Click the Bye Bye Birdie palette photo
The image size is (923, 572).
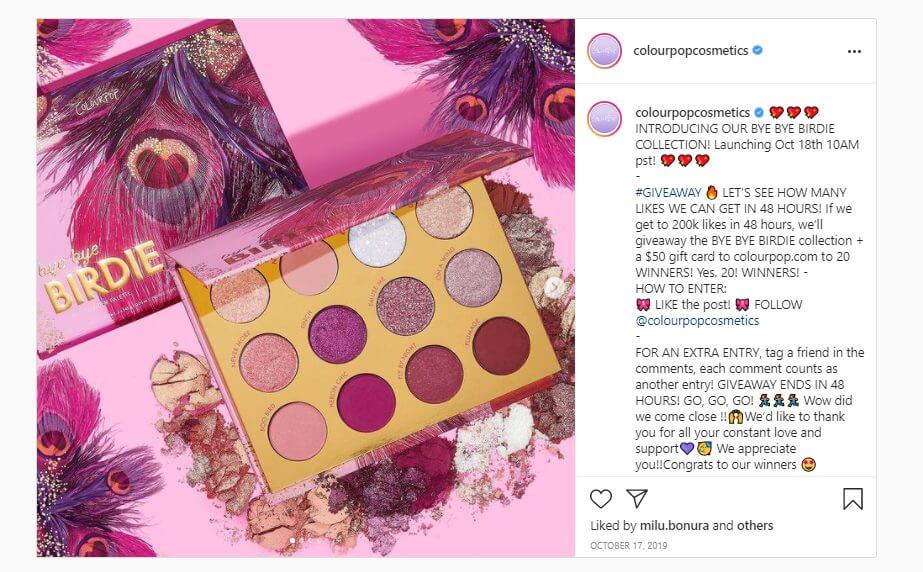(x=306, y=288)
